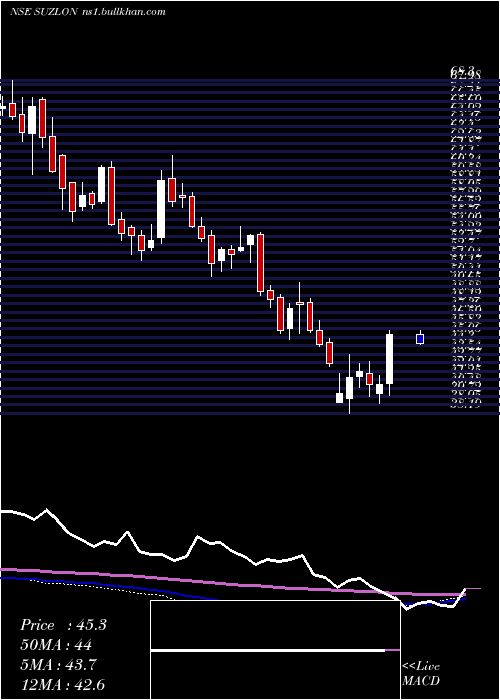
Task: Click the blue latest candlestick
Action: (420, 338)
